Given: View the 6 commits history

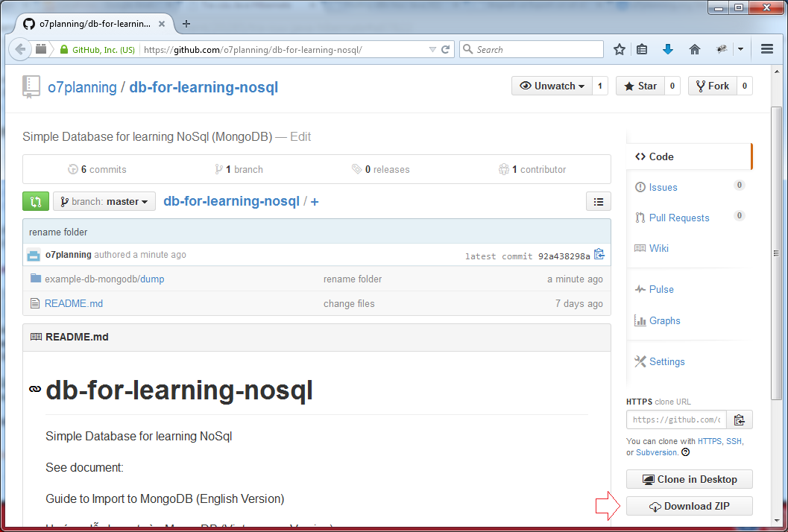Looking at the screenshot, I should [97, 169].
